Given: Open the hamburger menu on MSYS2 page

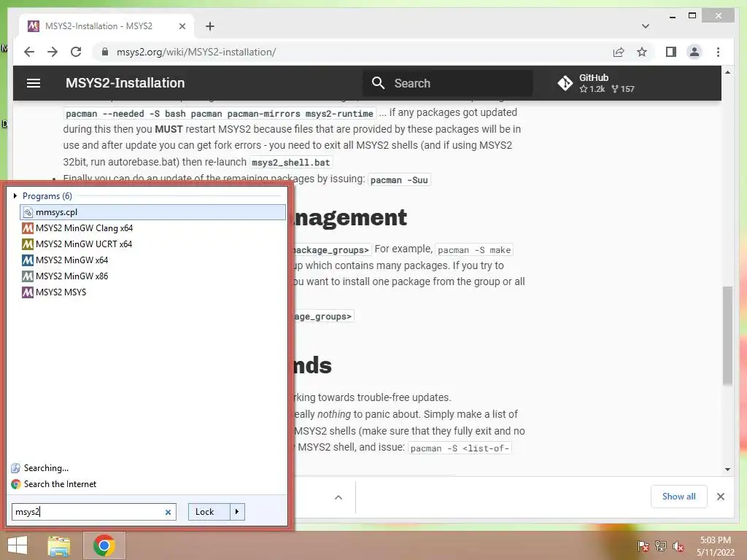Looking at the screenshot, I should click(x=34, y=83).
